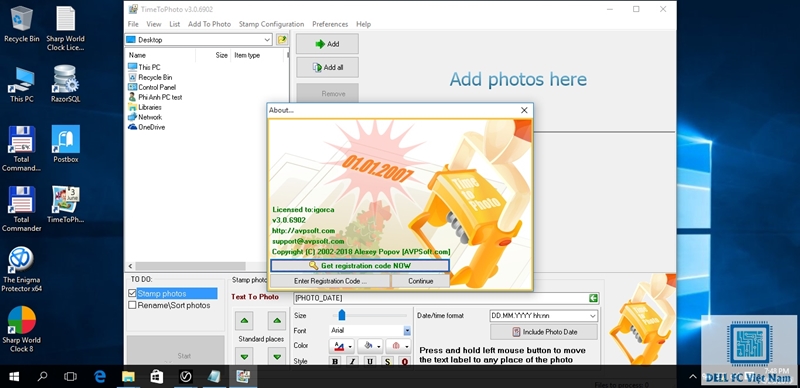Click the PHOTO_DATE text input field
800x388 pixels.
440,298
